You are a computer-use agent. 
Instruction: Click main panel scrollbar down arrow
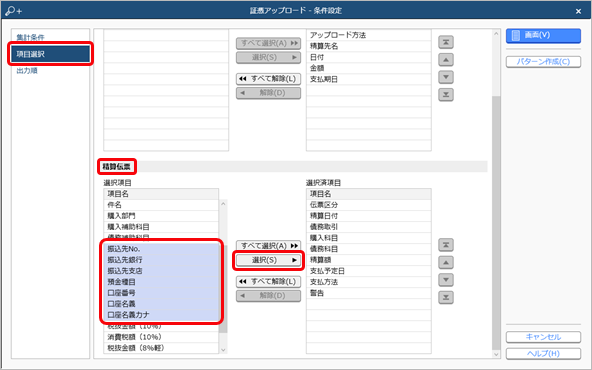pyautogui.click(x=496, y=354)
